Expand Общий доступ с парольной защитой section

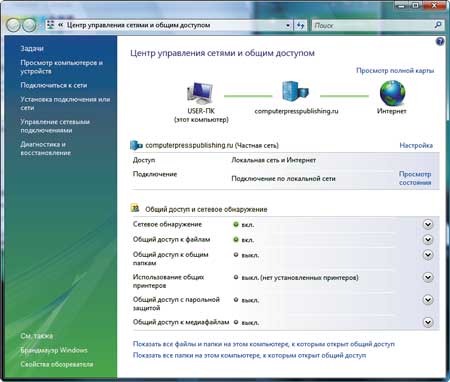[x=428, y=300]
